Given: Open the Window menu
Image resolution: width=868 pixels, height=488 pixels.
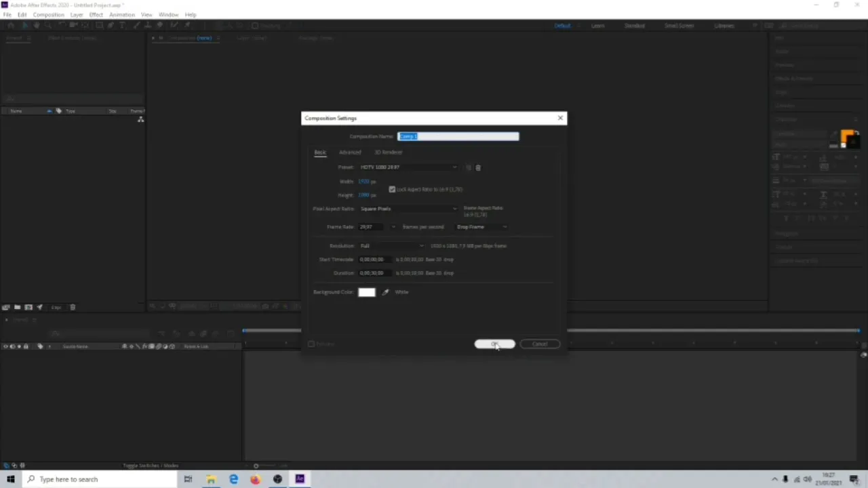Looking at the screenshot, I should [x=169, y=14].
